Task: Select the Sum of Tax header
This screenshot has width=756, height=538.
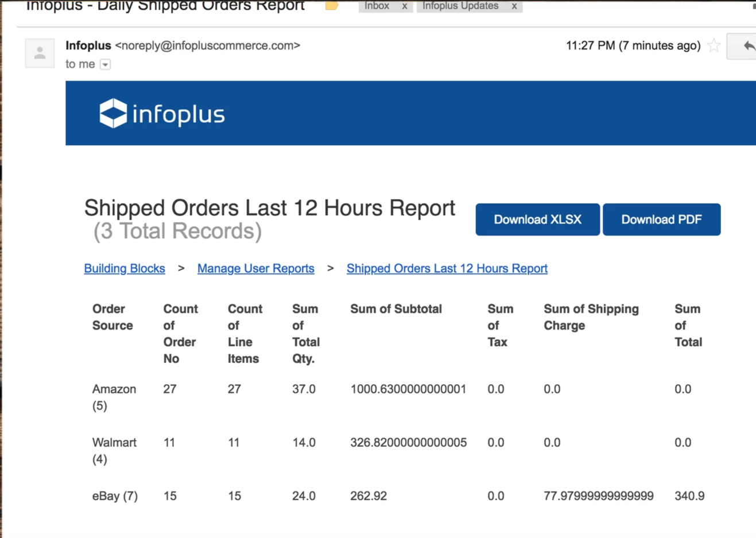Action: [x=501, y=326]
